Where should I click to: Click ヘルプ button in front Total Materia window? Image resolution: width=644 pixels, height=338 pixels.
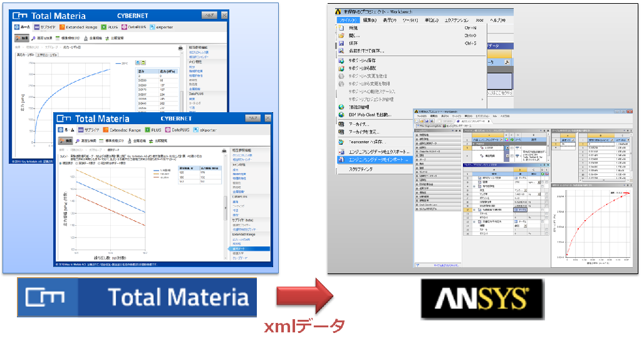tap(253, 119)
